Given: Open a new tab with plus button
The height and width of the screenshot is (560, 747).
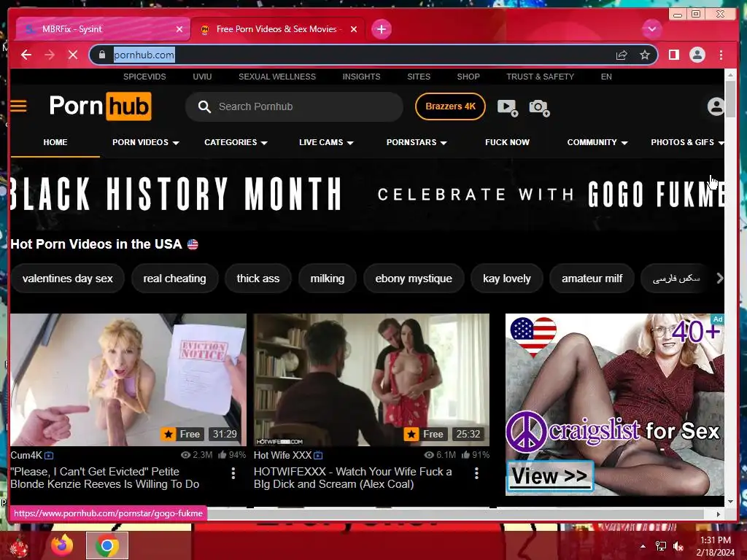Looking at the screenshot, I should [x=381, y=29].
